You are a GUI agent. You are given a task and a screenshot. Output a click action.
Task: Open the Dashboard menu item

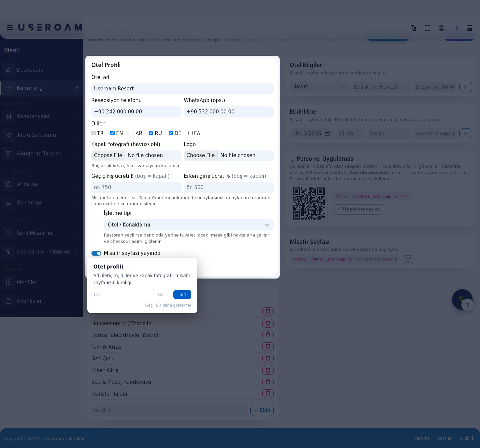(x=42, y=70)
